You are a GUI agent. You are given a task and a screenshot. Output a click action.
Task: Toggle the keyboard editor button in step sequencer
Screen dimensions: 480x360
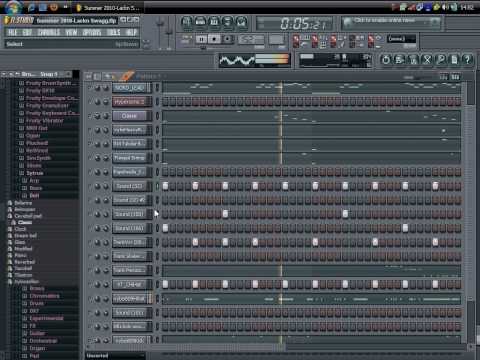coord(455,77)
